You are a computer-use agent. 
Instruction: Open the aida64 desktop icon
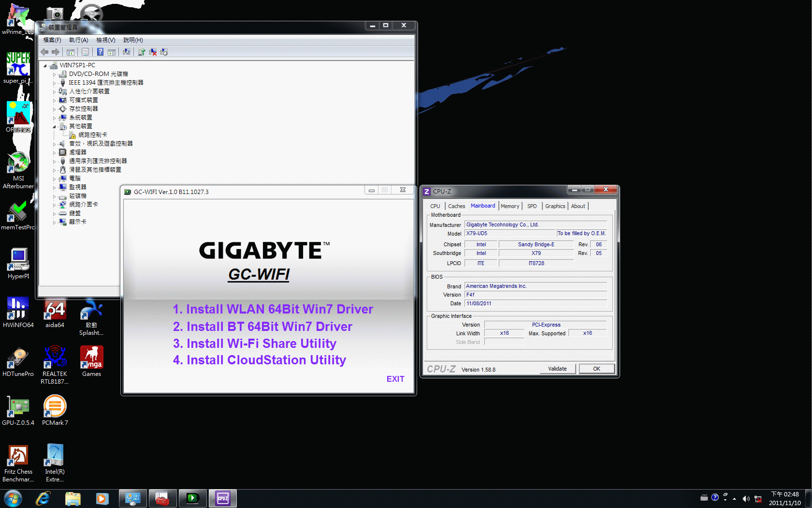pyautogui.click(x=55, y=313)
